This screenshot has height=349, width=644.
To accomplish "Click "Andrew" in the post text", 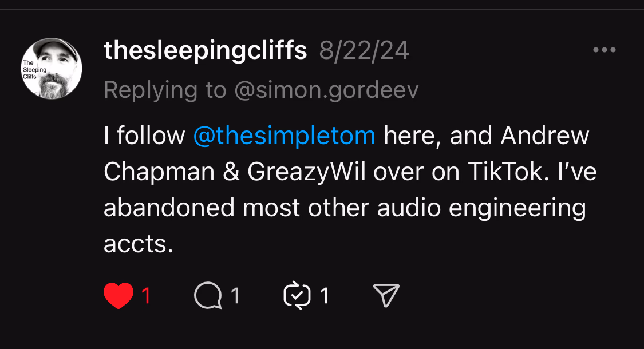I will pyautogui.click(x=544, y=136).
